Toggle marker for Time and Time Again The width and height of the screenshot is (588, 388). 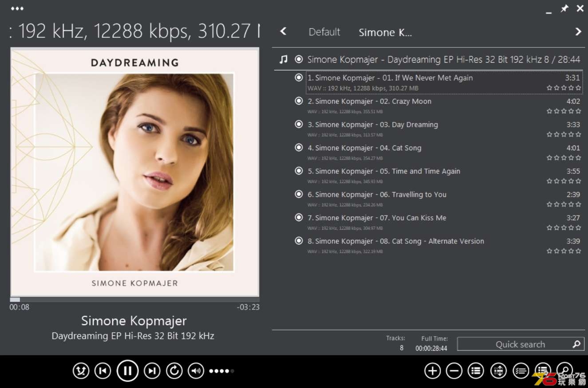tap(299, 171)
